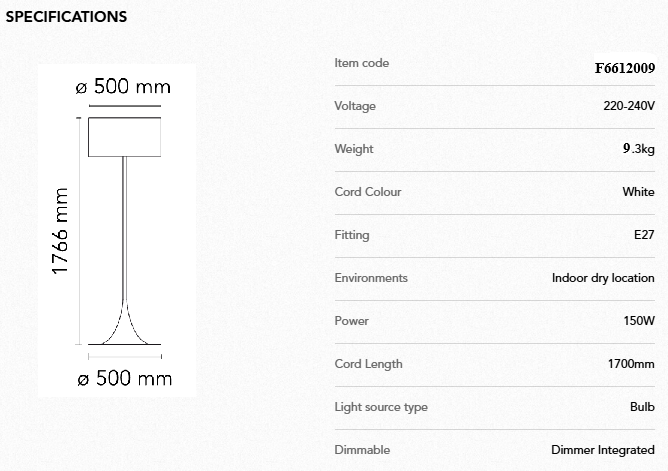The height and width of the screenshot is (471, 668).
Task: Click the top ø 500 mm shade dimension
Action: click(x=124, y=87)
